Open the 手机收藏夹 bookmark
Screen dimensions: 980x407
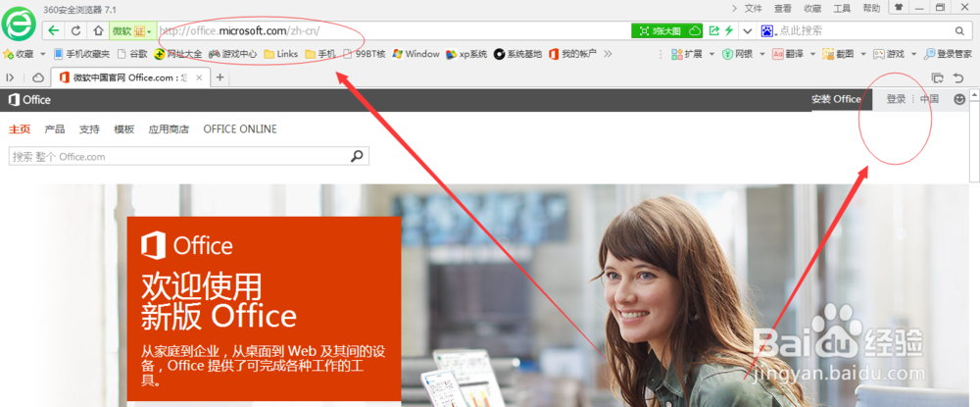coord(81,54)
